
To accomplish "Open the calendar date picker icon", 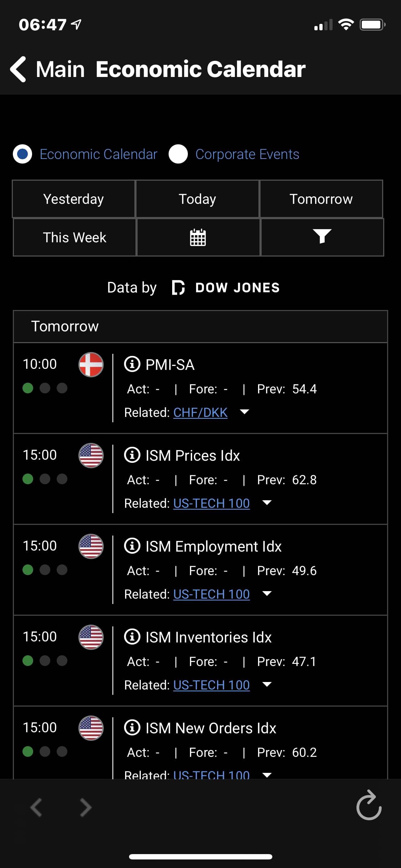I will (198, 237).
